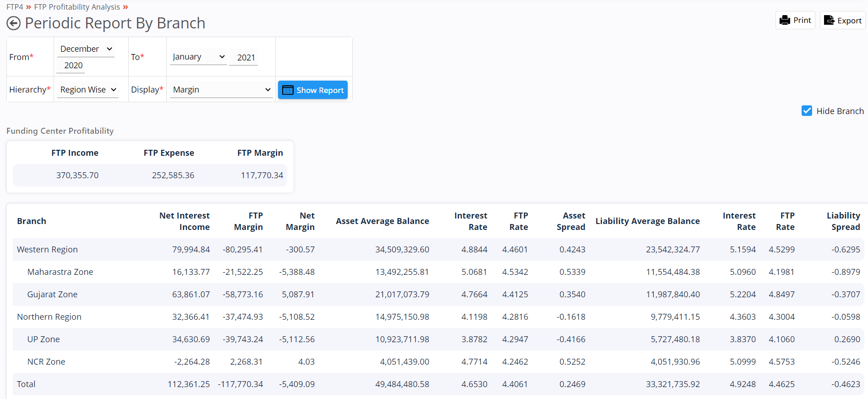
Task: Click Gujarat Zone asset balance 21,017,073.79
Action: point(402,295)
